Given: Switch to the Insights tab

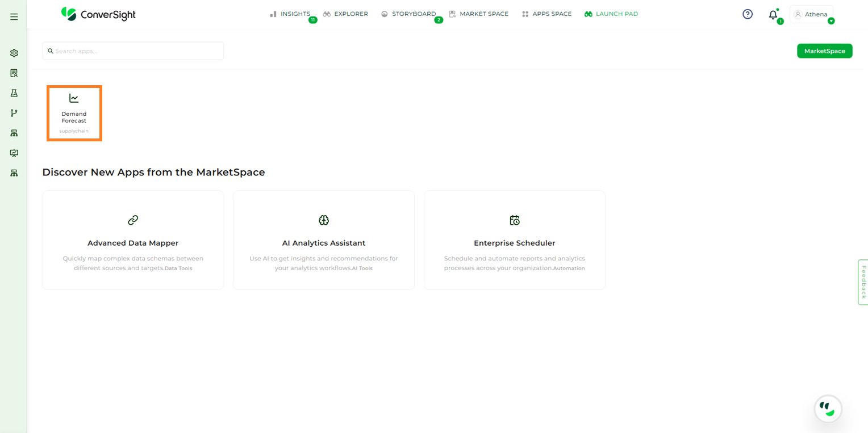Looking at the screenshot, I should (x=290, y=14).
